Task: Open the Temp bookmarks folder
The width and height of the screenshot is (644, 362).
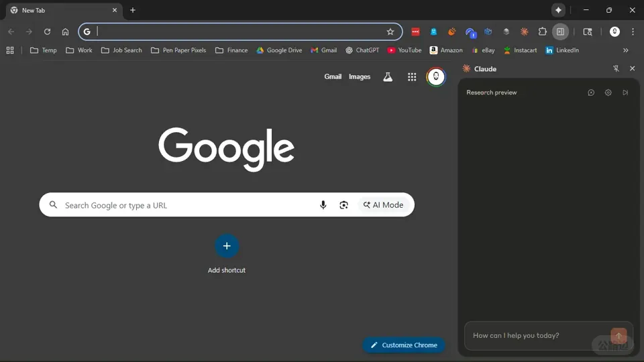Action: (43, 50)
